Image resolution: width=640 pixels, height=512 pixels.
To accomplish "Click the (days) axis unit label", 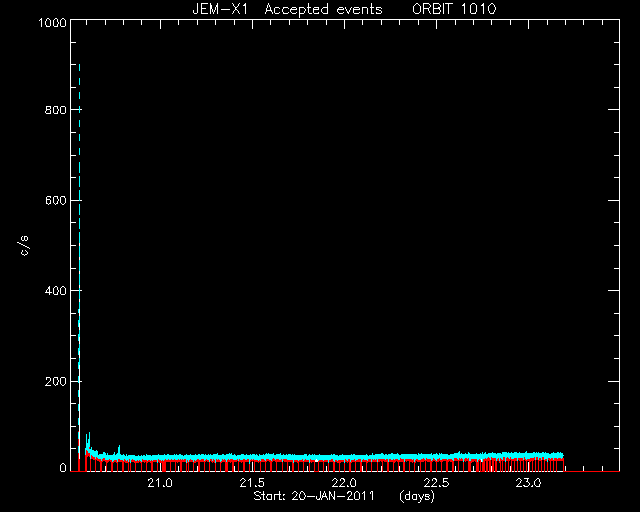I will [x=417, y=496].
